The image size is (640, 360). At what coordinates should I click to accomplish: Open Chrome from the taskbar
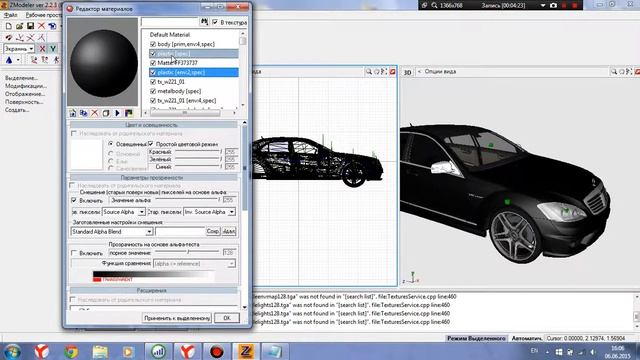[71, 351]
